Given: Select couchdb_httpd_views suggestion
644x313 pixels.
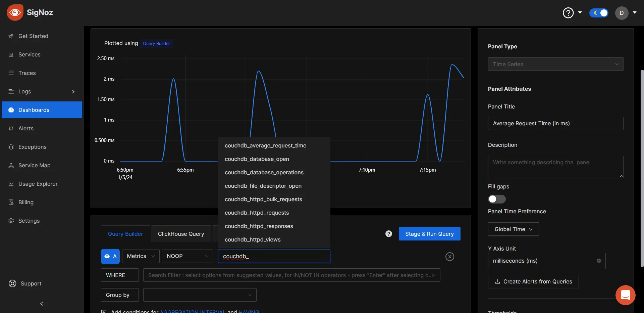Looking at the screenshot, I should click(274, 239).
